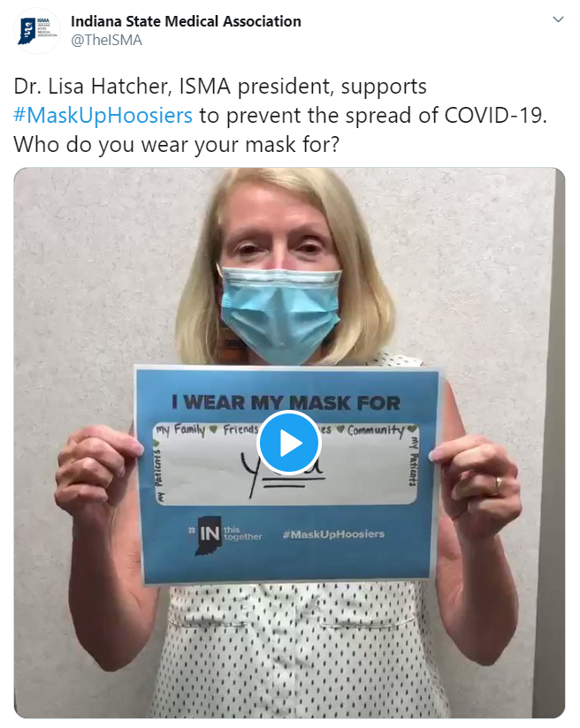Click the #MaskUpHoosiers text printed on the sign
This screenshot has width=580, height=728.
tap(333, 534)
